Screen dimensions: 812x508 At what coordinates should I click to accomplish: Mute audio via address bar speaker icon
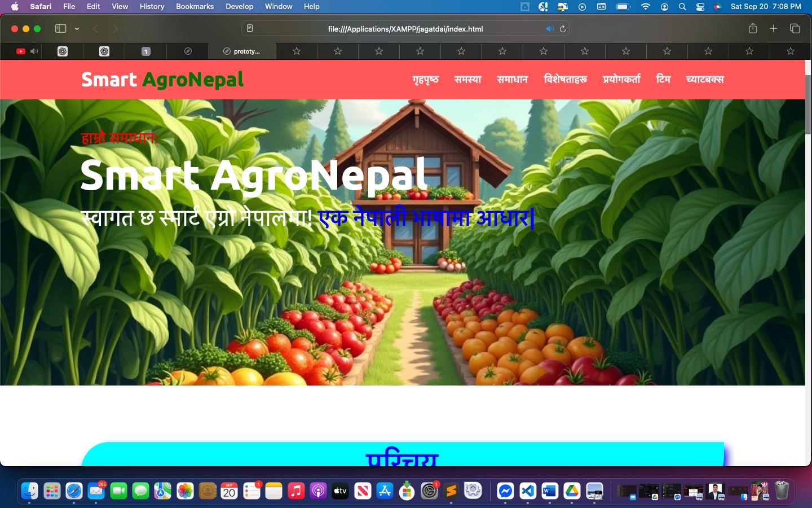pyautogui.click(x=549, y=29)
